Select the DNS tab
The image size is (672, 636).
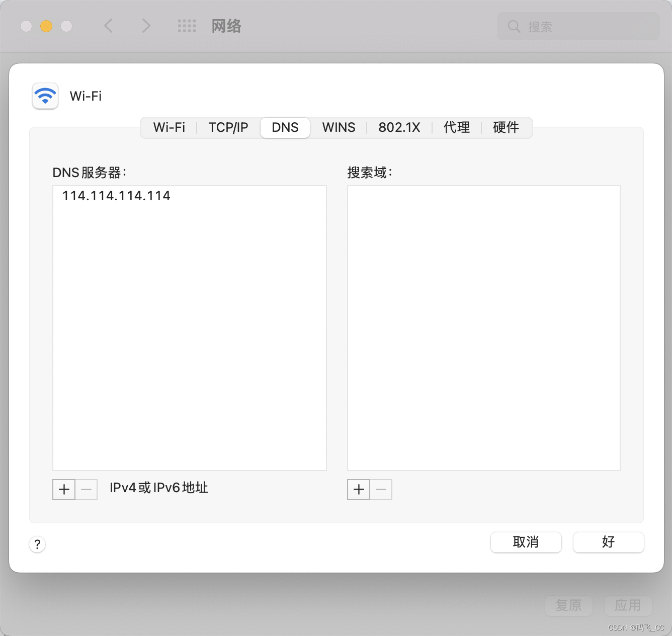click(285, 127)
